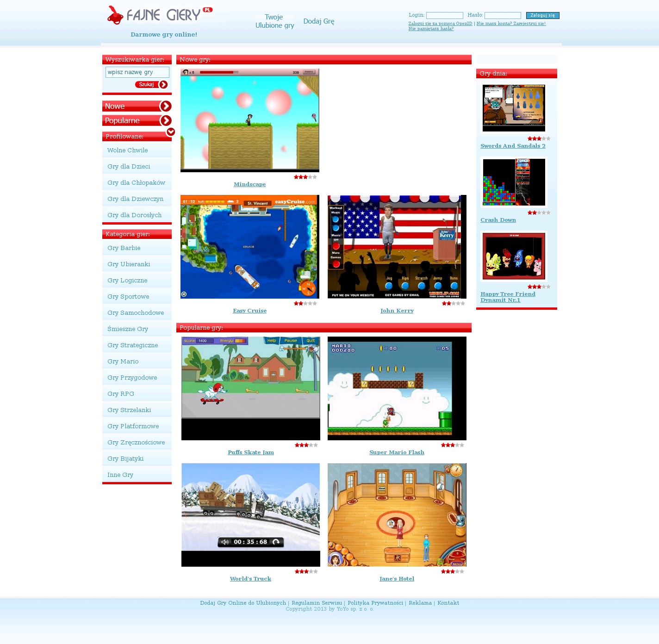Open the Gry Logiczne category

[x=137, y=281]
